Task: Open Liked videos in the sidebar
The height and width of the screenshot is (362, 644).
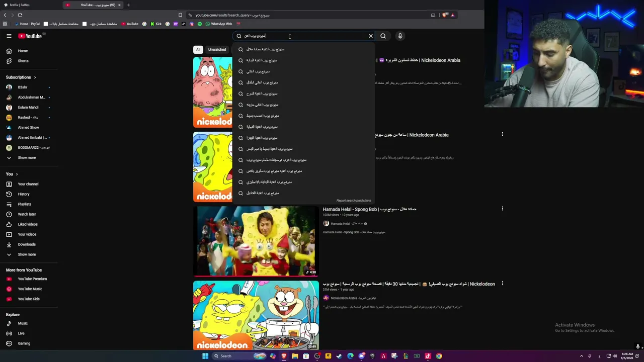Action: (28, 224)
